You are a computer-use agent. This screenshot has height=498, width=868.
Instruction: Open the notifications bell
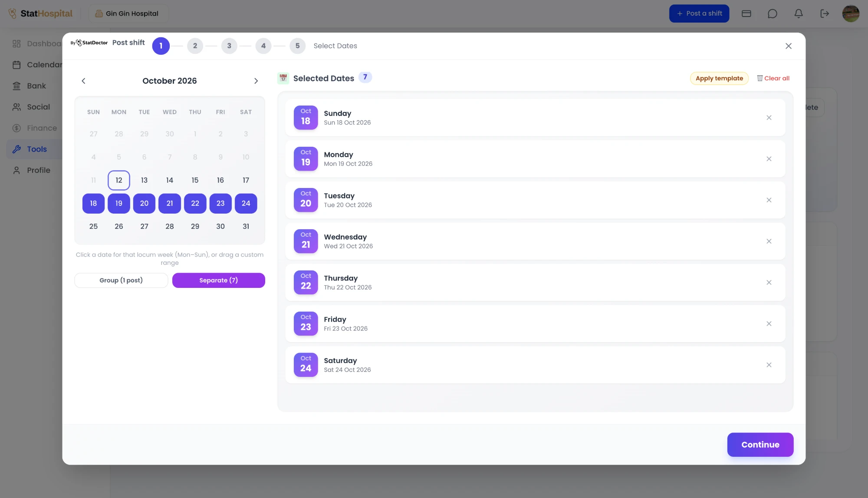(x=799, y=13)
